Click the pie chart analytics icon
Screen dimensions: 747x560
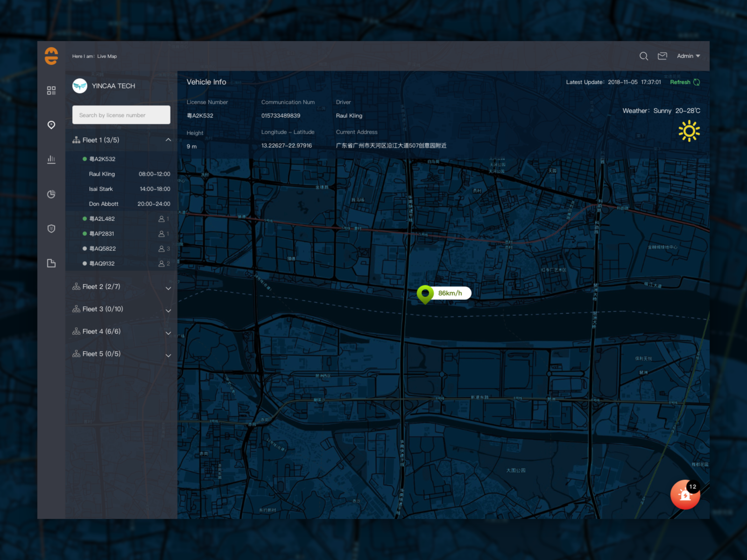click(51, 194)
